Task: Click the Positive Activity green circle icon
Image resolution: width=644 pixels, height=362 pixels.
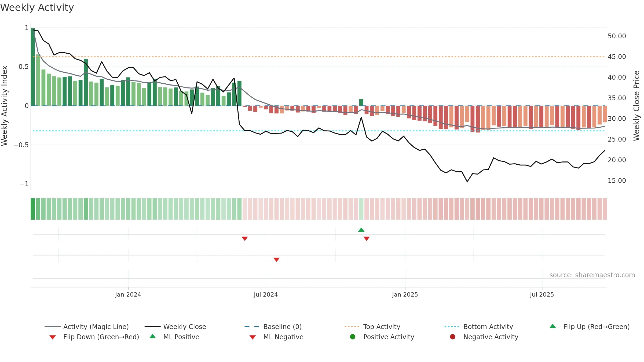Action: click(353, 337)
